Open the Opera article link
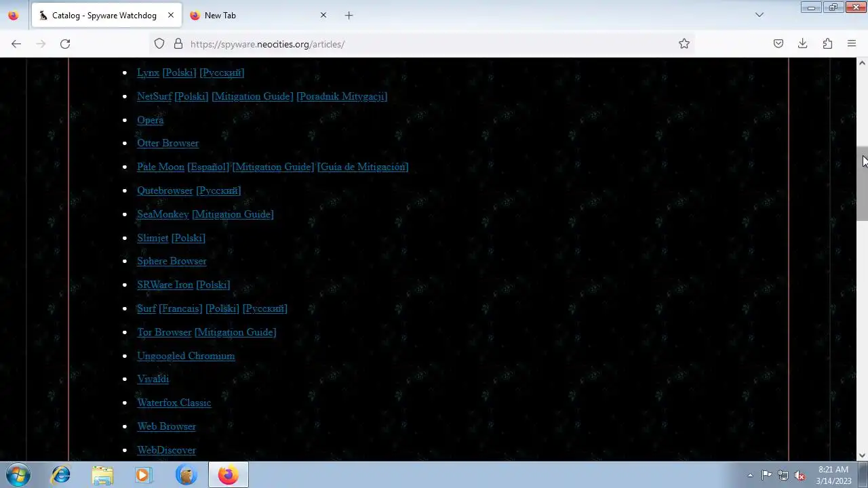Screen dimensions: 868x488 coord(150,120)
